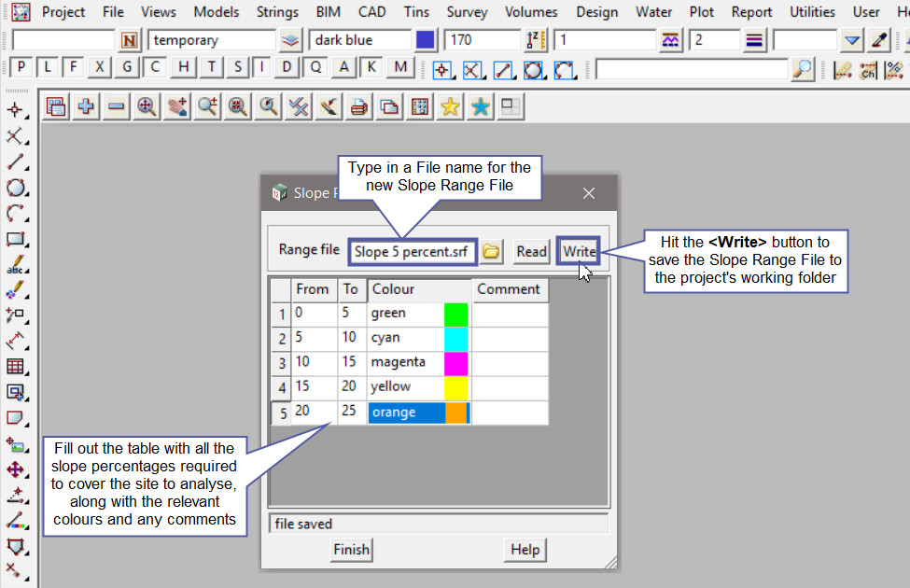Viewport: 910px width, 588px height.
Task: Click the Colour column header
Action: point(419,289)
